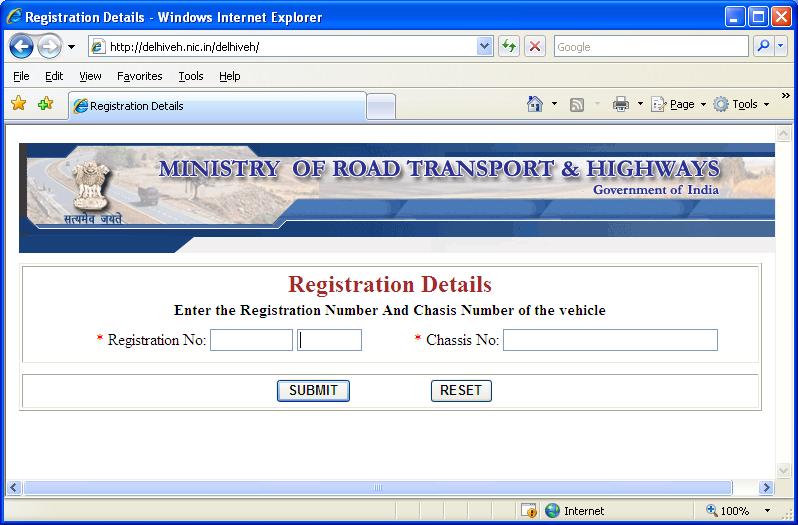Screen dimensions: 798x525
Task: Click the browser Back arrow button
Action: pyautogui.click(x=21, y=47)
